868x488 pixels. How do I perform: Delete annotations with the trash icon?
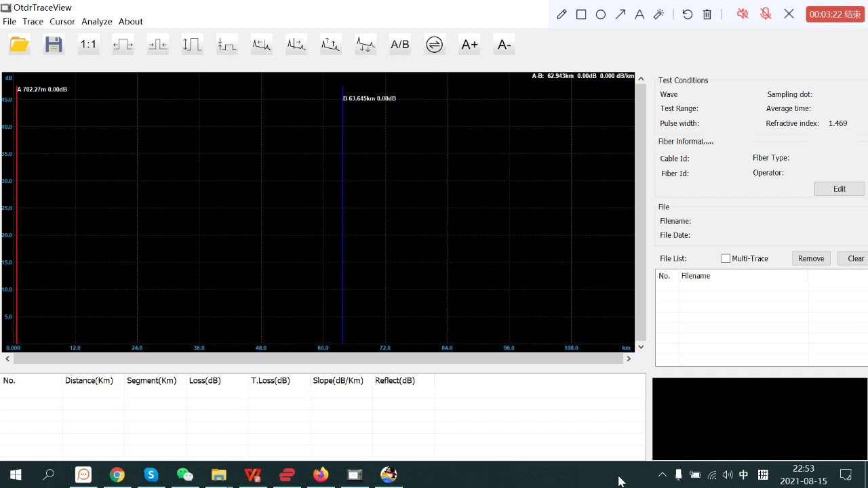tap(707, 14)
